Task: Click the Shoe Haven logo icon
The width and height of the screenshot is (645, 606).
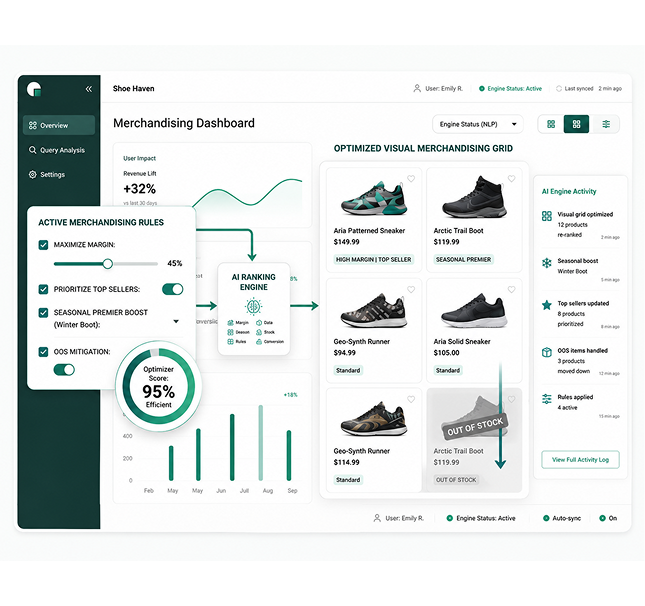Action: (x=34, y=89)
